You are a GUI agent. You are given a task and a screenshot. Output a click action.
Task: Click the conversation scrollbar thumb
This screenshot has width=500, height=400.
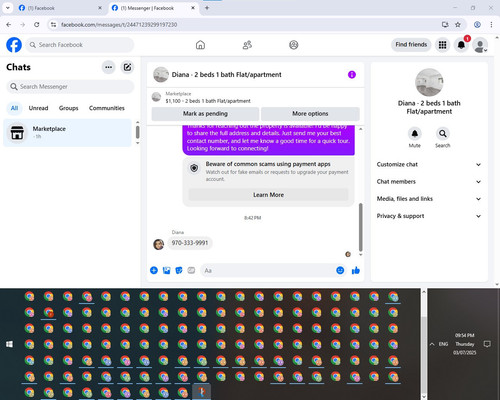pyautogui.click(x=360, y=227)
